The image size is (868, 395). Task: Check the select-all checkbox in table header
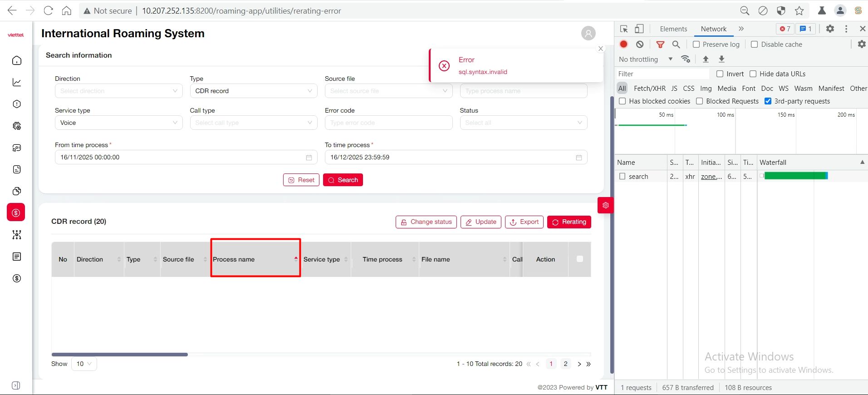[x=579, y=259]
